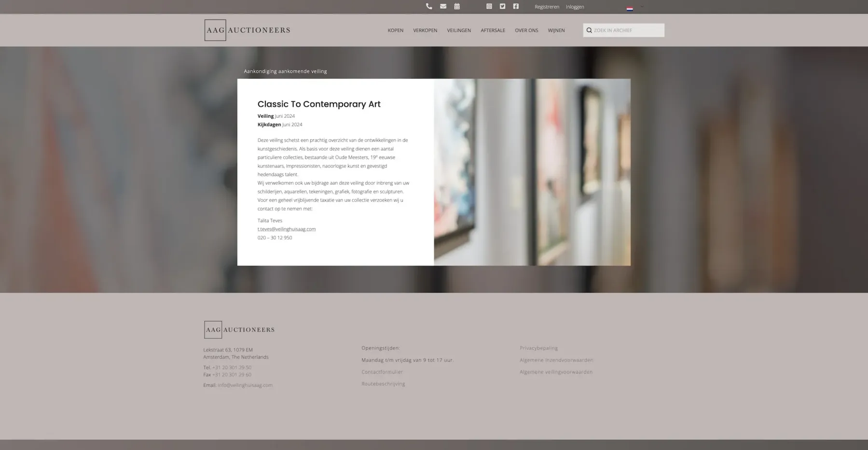This screenshot has height=450, width=868.
Task: Open the Veilingen menu
Action: 459,30
